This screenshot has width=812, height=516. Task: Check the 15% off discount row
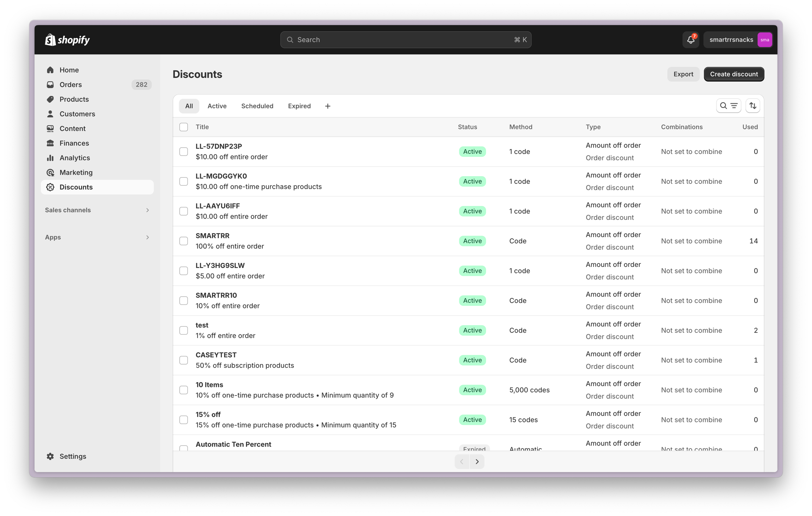pyautogui.click(x=184, y=420)
